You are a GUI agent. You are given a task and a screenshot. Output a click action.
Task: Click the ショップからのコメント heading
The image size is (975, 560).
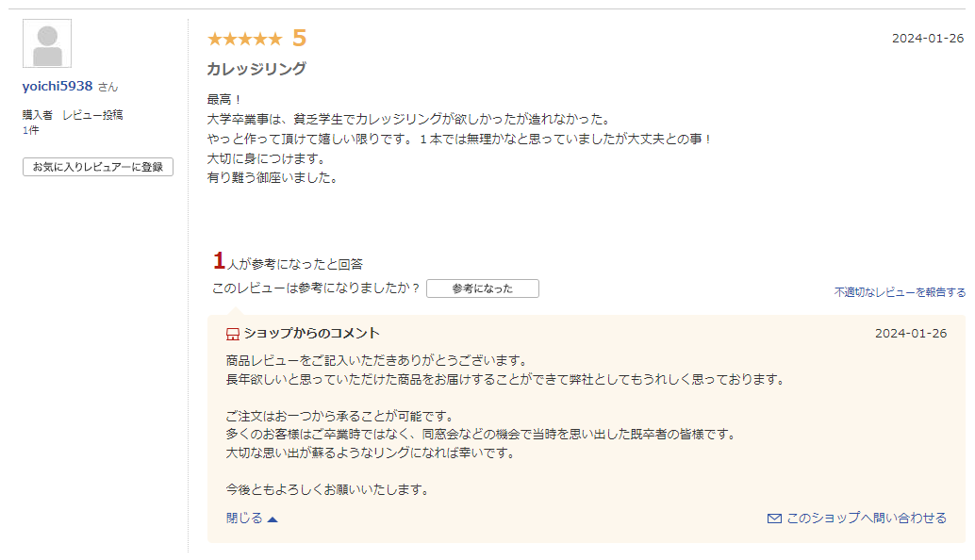click(x=311, y=334)
